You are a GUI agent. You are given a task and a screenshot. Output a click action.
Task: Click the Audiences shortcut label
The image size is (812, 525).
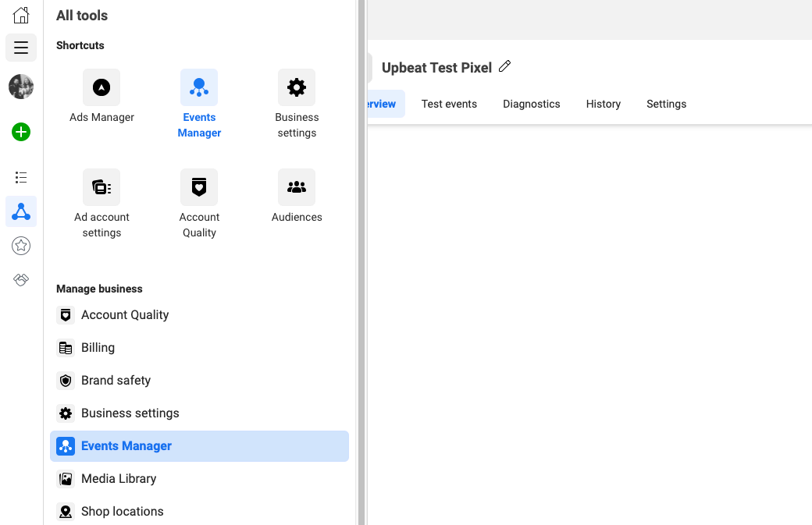(297, 217)
